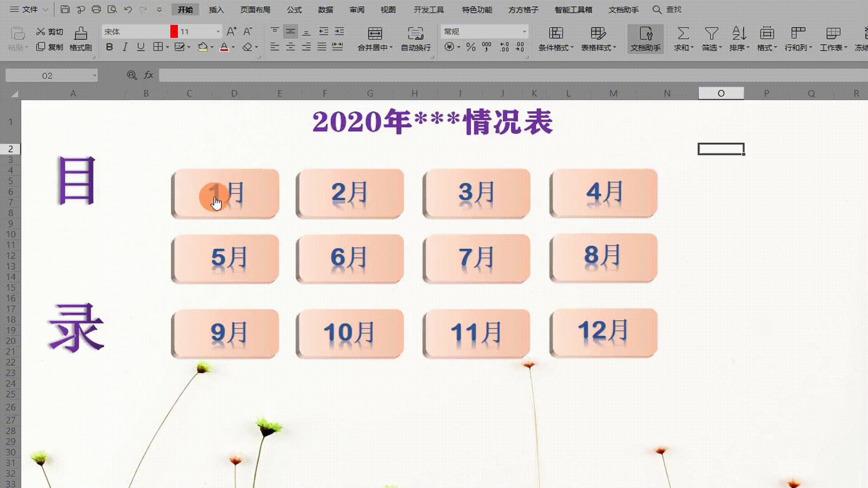Switch to Page Layout (页面布局) tab
Screen dimensions: 868x488
tap(255, 9)
